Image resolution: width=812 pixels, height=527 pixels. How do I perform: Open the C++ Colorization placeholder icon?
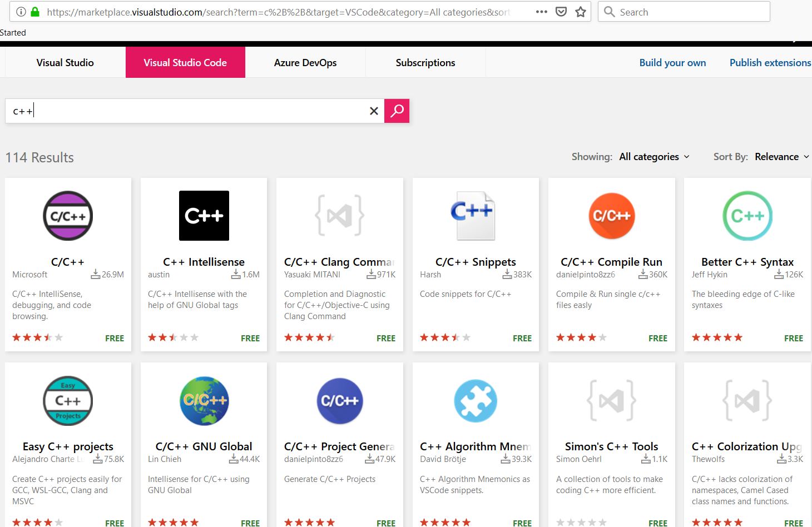[x=747, y=401]
